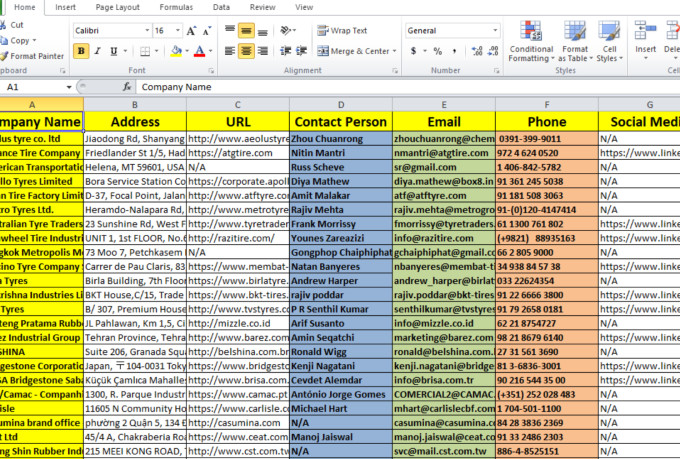The width and height of the screenshot is (680, 459).
Task: Toggle Italic formatting
Action: point(98,51)
